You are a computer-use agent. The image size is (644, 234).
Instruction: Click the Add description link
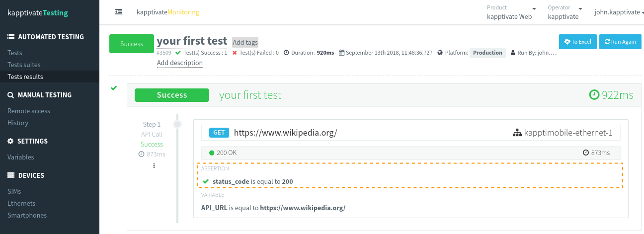(x=180, y=63)
